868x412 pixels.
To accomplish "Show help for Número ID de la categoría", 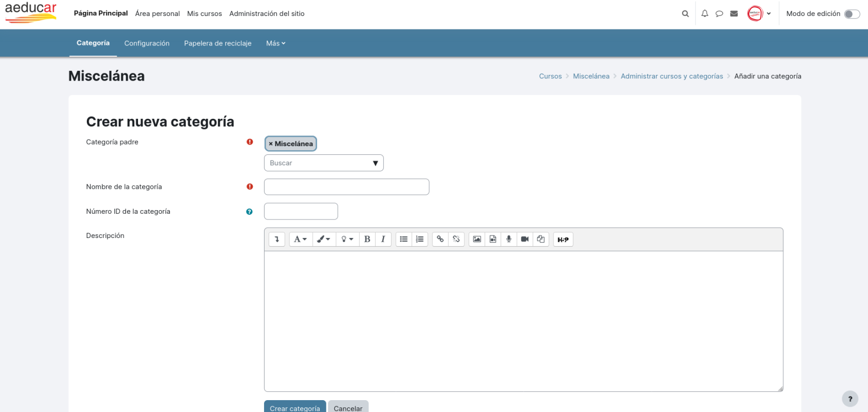I will [x=250, y=212].
